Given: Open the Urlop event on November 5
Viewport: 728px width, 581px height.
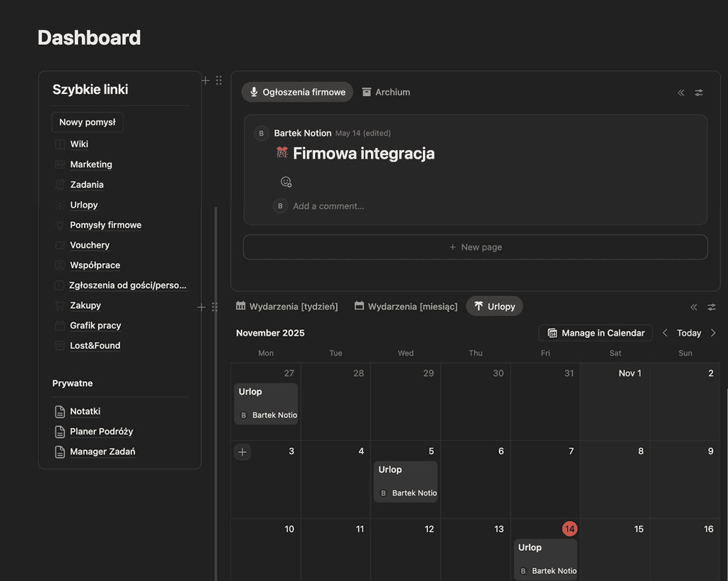Looking at the screenshot, I should [406, 481].
